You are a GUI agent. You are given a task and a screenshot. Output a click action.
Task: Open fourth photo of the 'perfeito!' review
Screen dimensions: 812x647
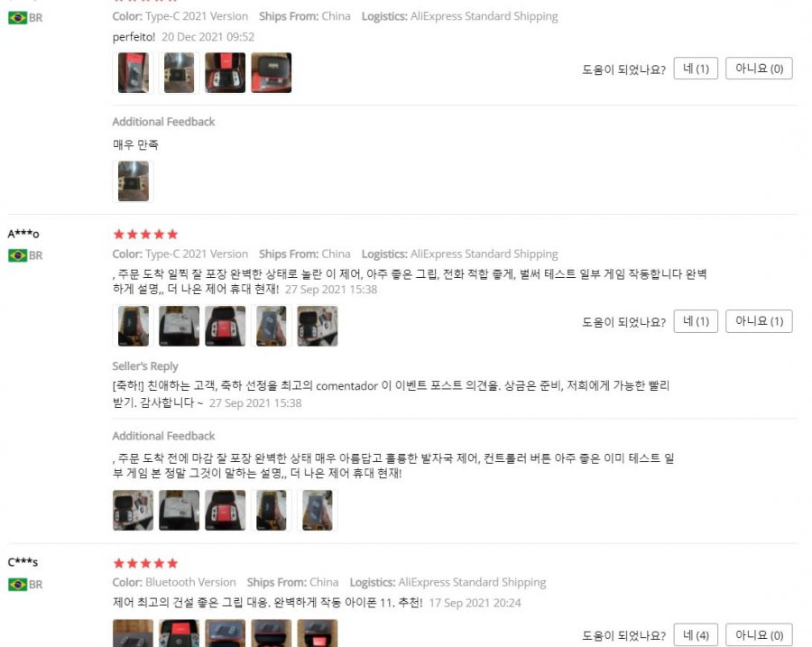[272, 72]
